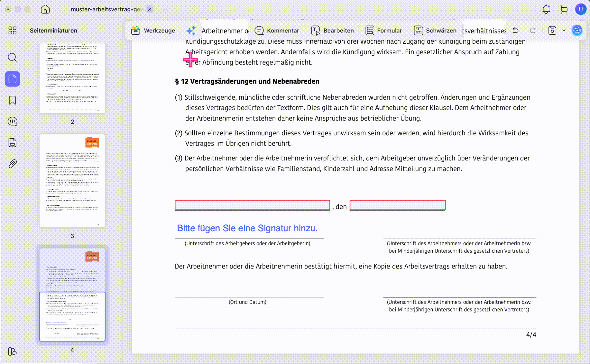
Task: Expand the save options dropdown arrow
Action: pyautogui.click(x=564, y=31)
